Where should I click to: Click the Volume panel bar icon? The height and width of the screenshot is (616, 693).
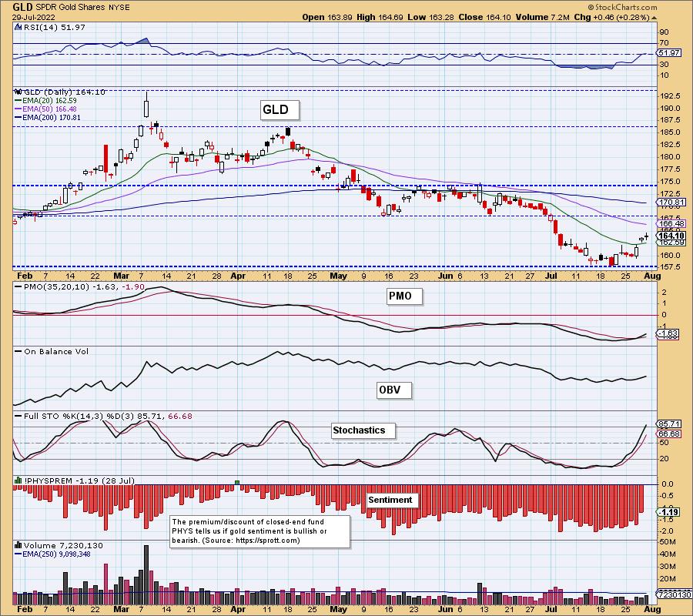pyautogui.click(x=18, y=545)
